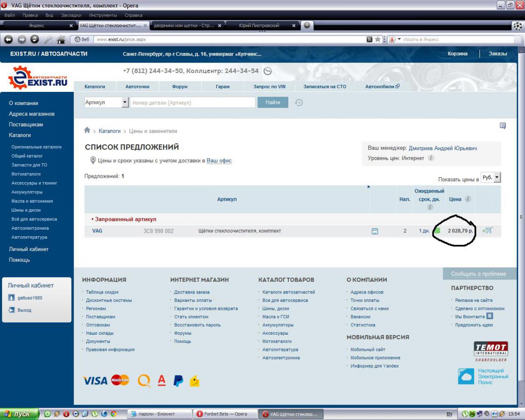The width and height of the screenshot is (525, 420).
Task: Open the Инструменты menu
Action: click(103, 15)
